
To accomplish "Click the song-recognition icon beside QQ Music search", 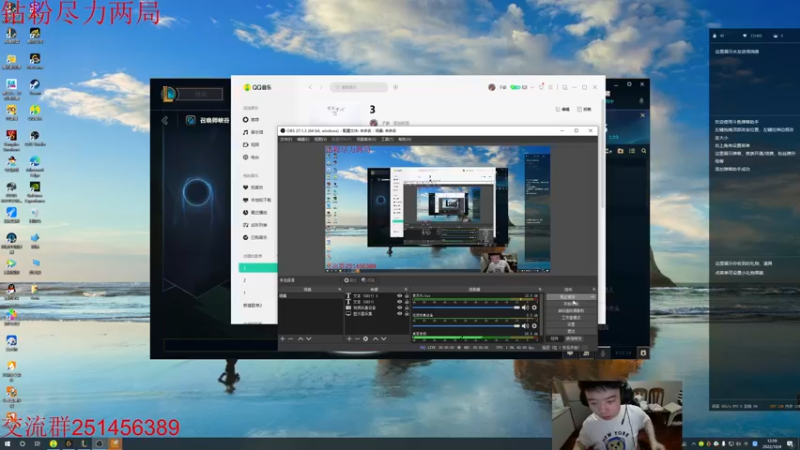I will 395,87.
